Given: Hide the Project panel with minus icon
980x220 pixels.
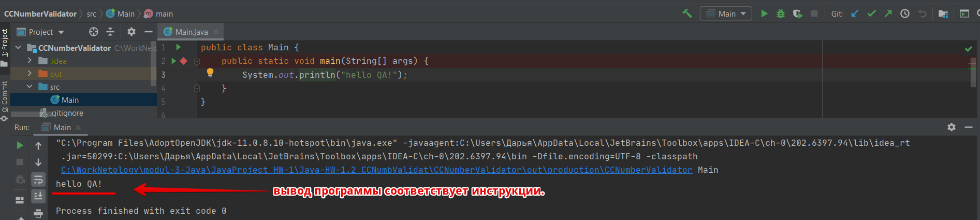Looking at the screenshot, I should (148, 32).
